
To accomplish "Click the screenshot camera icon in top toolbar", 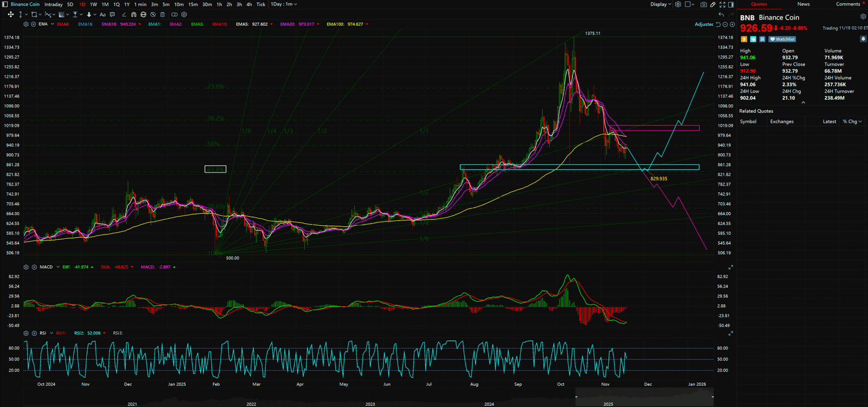I will coord(704,4).
